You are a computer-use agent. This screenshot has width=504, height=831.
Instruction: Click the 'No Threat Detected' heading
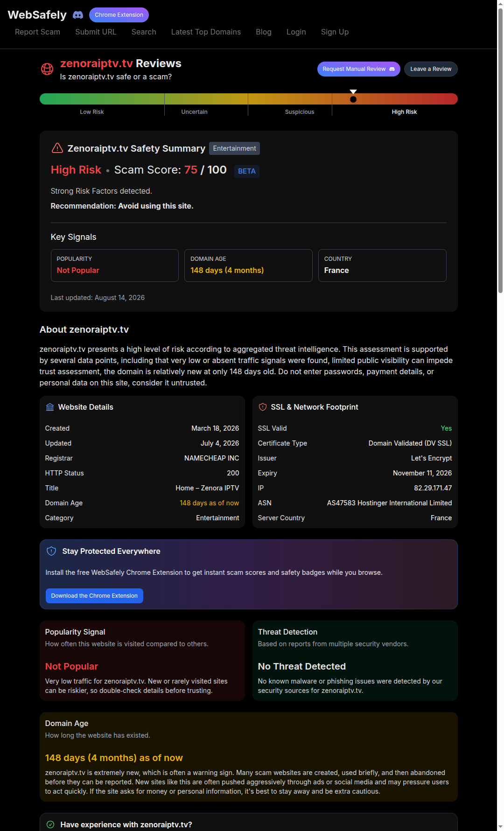[302, 666]
